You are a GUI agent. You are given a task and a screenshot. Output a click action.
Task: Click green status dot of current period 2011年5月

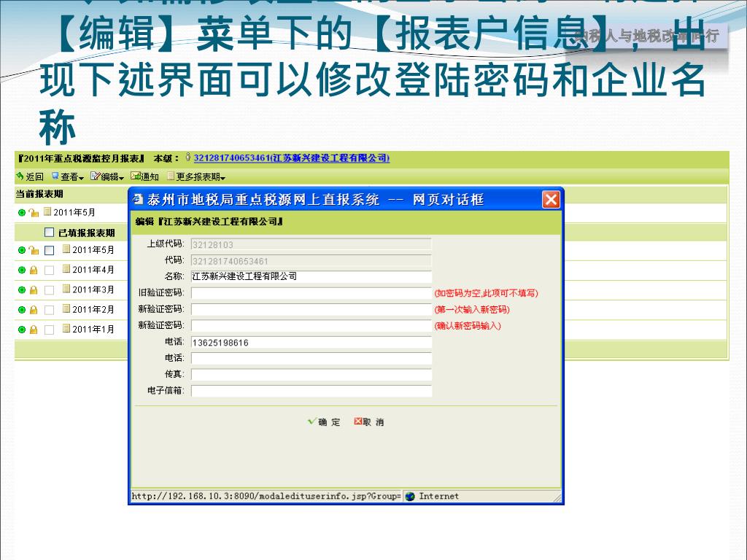(21, 212)
